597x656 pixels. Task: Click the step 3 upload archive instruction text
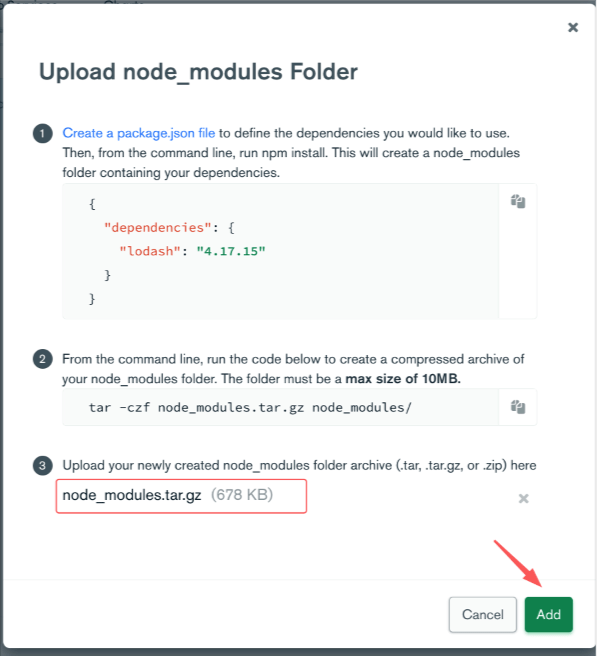tap(299, 466)
